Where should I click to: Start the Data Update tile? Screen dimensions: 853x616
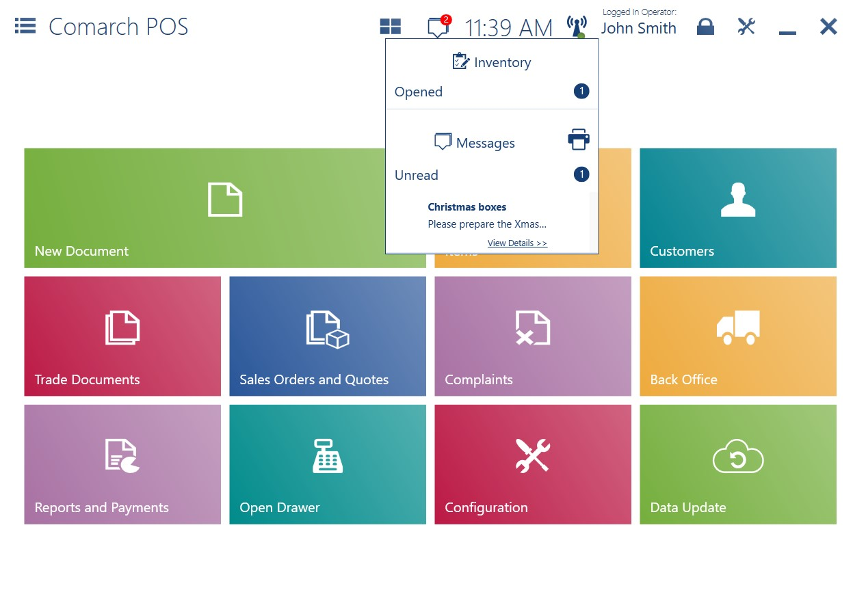738,464
